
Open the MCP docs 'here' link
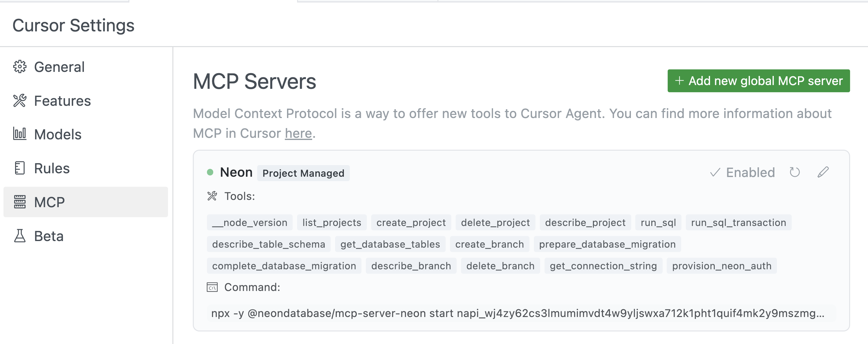(298, 133)
